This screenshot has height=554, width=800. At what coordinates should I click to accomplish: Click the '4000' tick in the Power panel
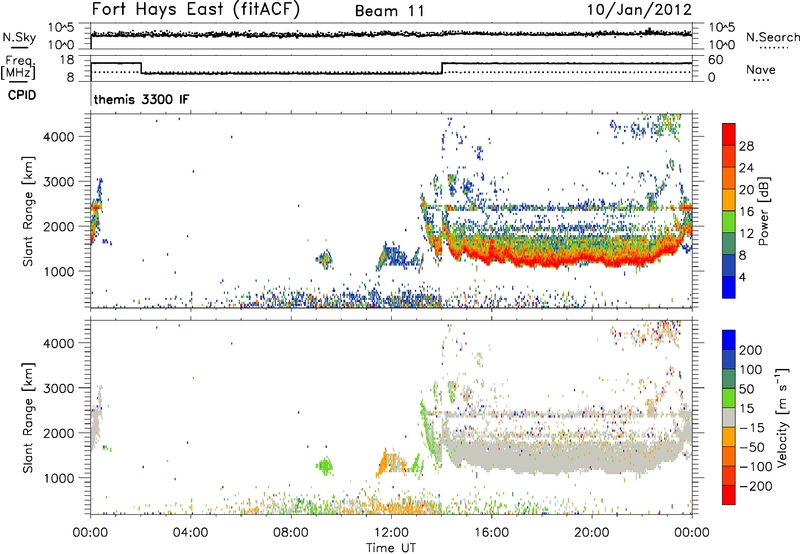(x=58, y=137)
